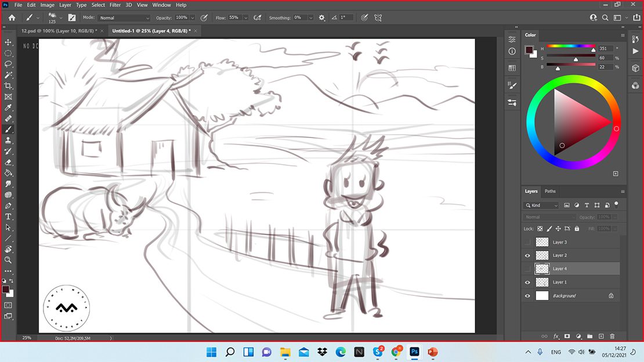Open the Filter menu

pyautogui.click(x=115, y=5)
